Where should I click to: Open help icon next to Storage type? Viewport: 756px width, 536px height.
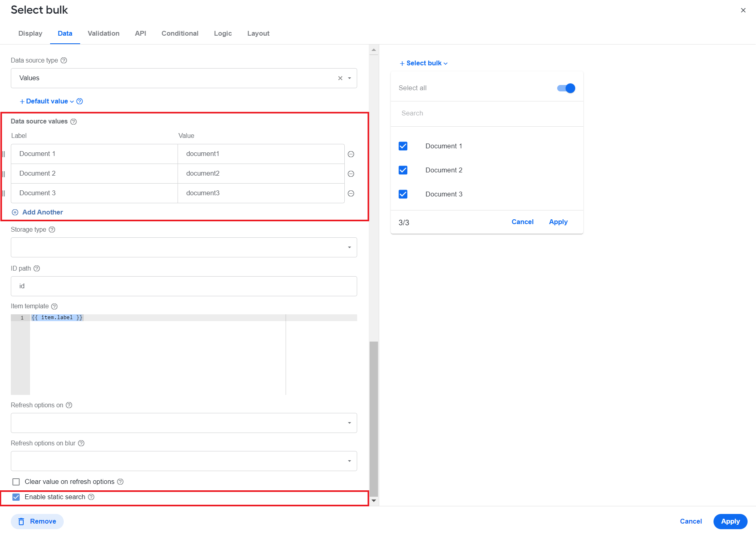click(52, 230)
